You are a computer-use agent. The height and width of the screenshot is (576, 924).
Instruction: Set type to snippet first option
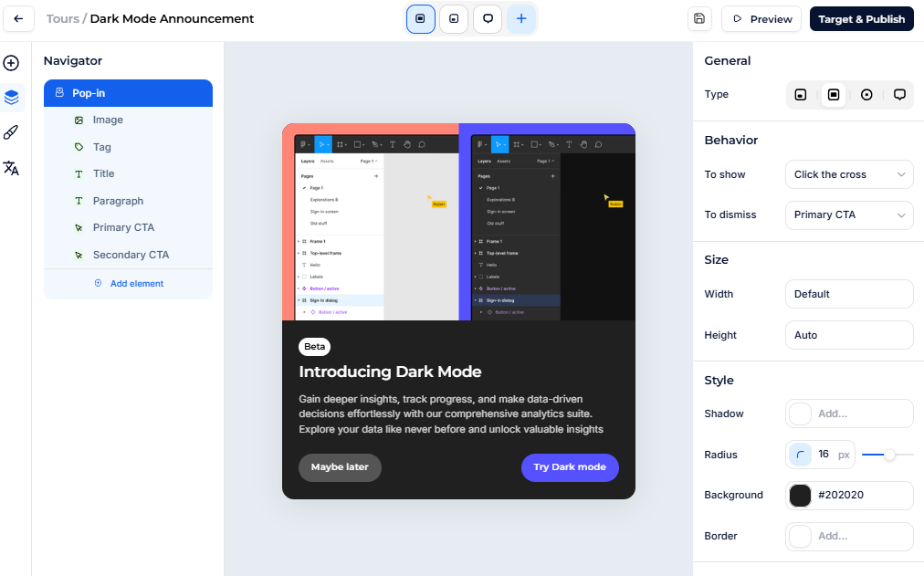(x=801, y=95)
